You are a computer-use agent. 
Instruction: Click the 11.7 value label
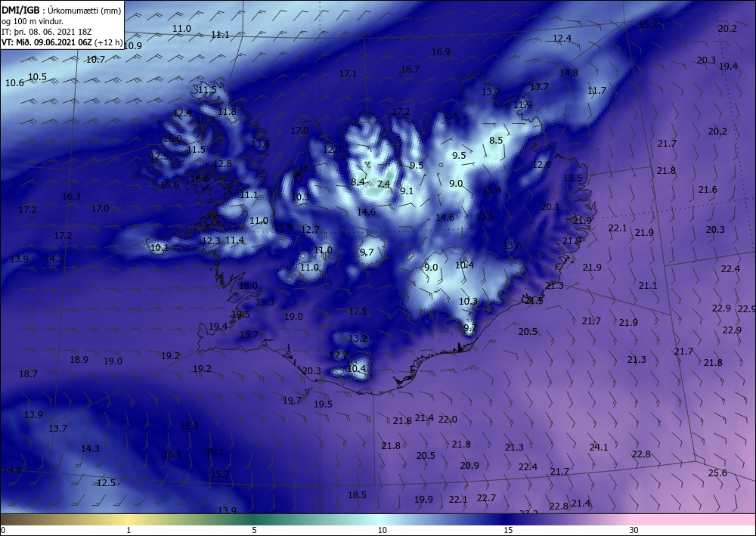pos(596,90)
